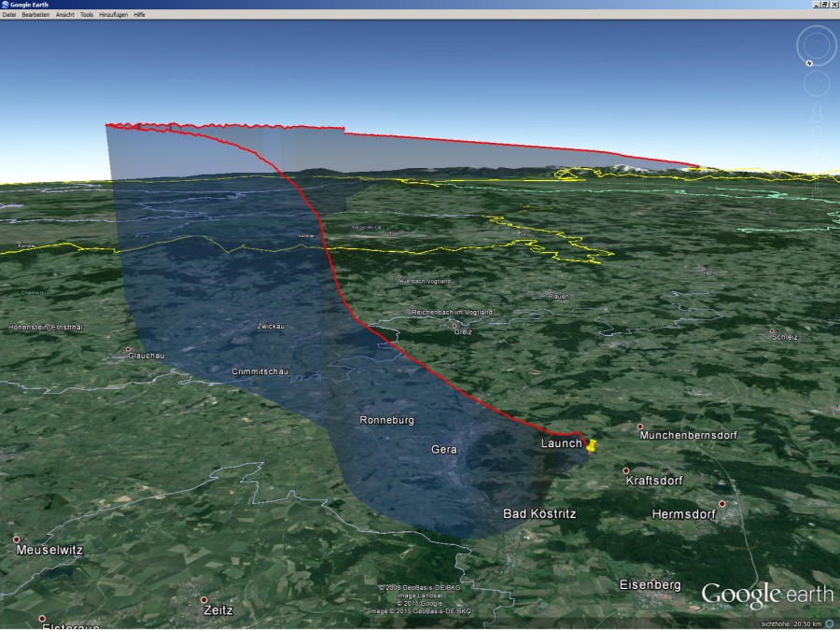840x630 pixels.
Task: Click the streaming indicator circle in status bar
Action: (x=829, y=623)
